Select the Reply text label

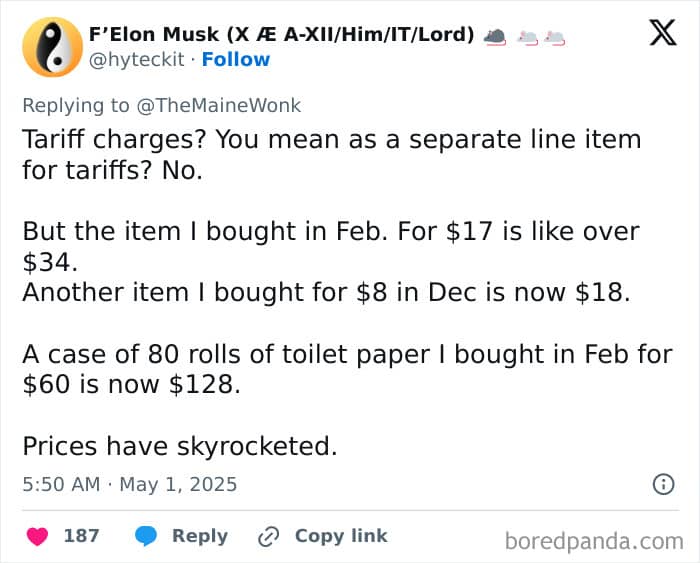point(200,536)
